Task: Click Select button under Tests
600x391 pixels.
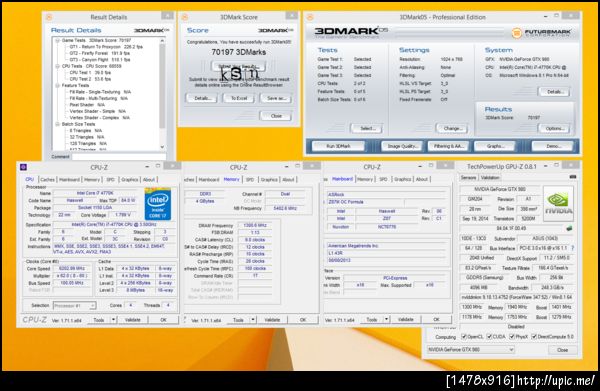Action: click(366, 128)
